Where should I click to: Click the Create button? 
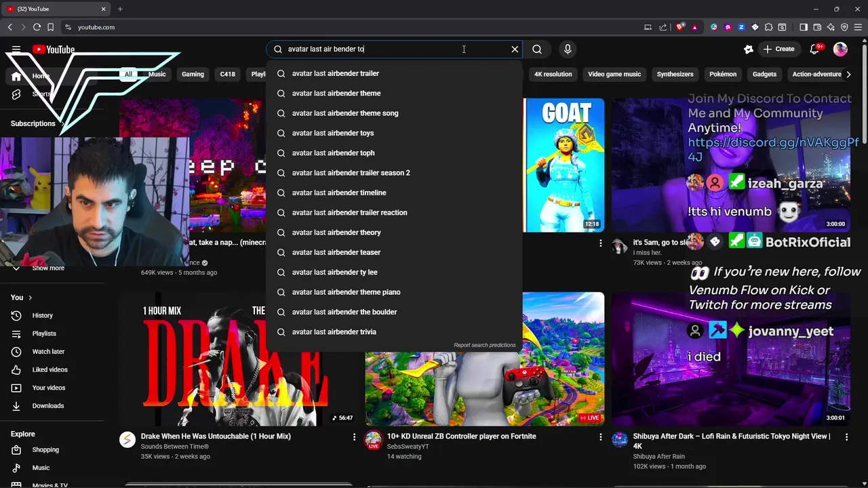pos(778,49)
